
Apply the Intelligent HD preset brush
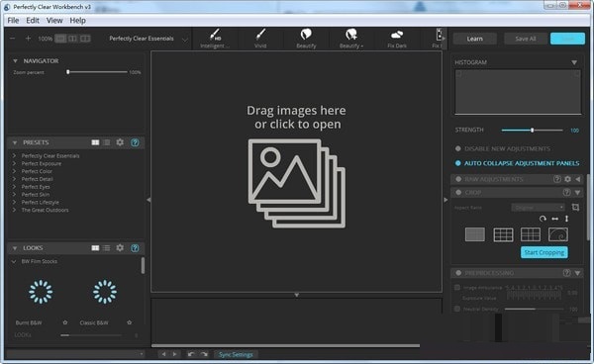coord(215,39)
